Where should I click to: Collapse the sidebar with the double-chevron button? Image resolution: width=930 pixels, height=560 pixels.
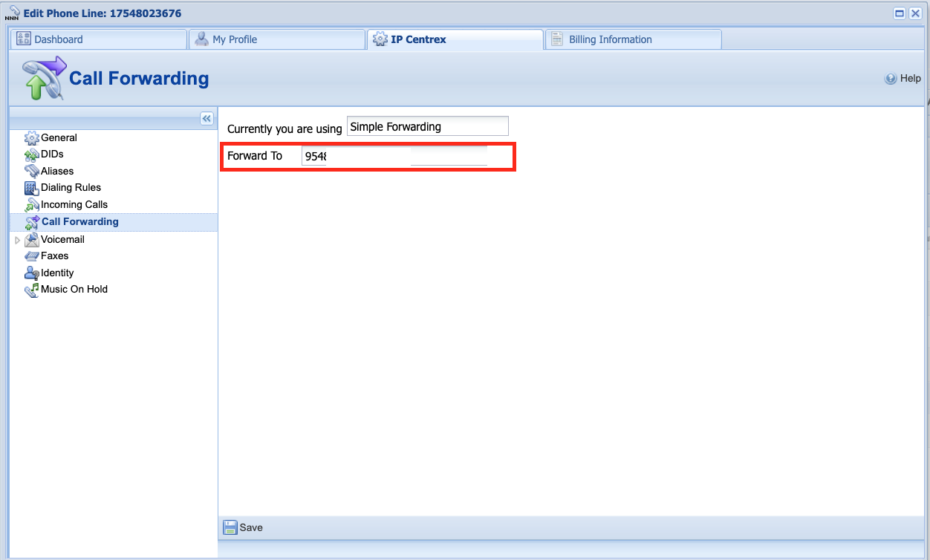point(207,118)
